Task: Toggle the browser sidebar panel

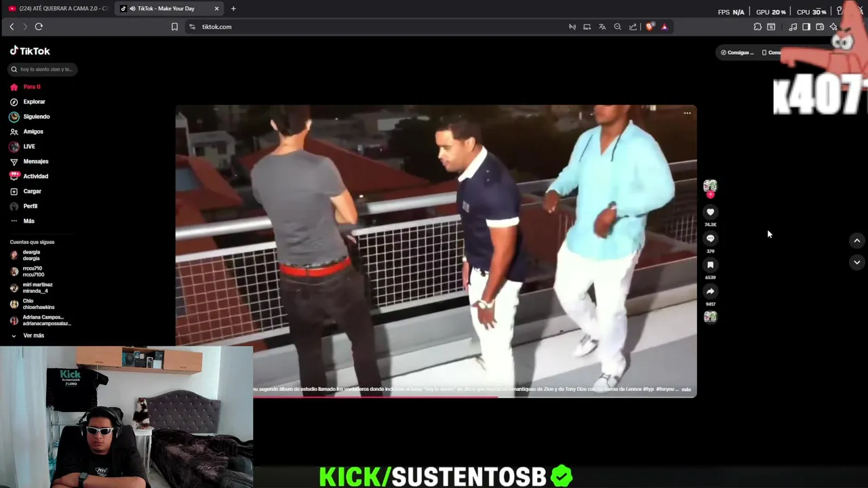Action: (806, 26)
